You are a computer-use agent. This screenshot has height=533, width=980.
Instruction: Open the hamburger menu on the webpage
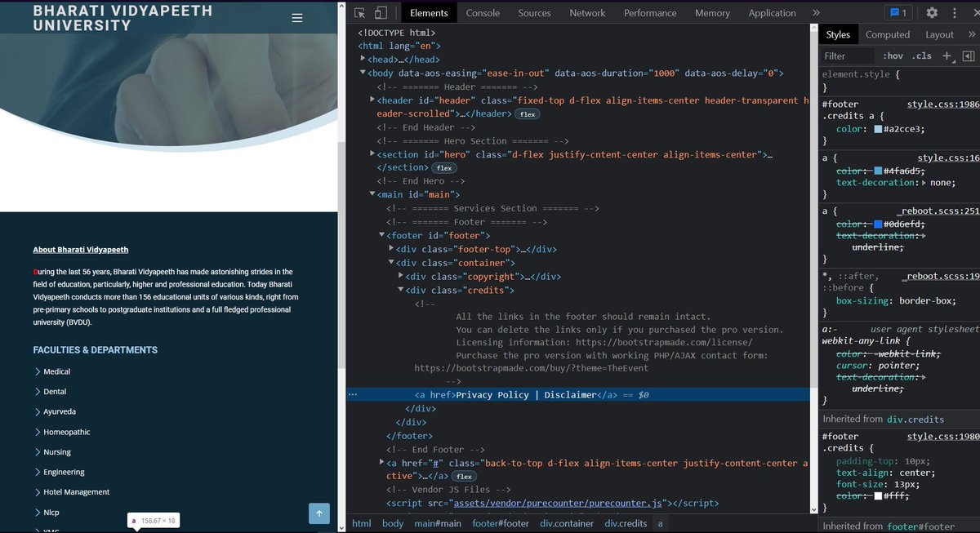[297, 18]
